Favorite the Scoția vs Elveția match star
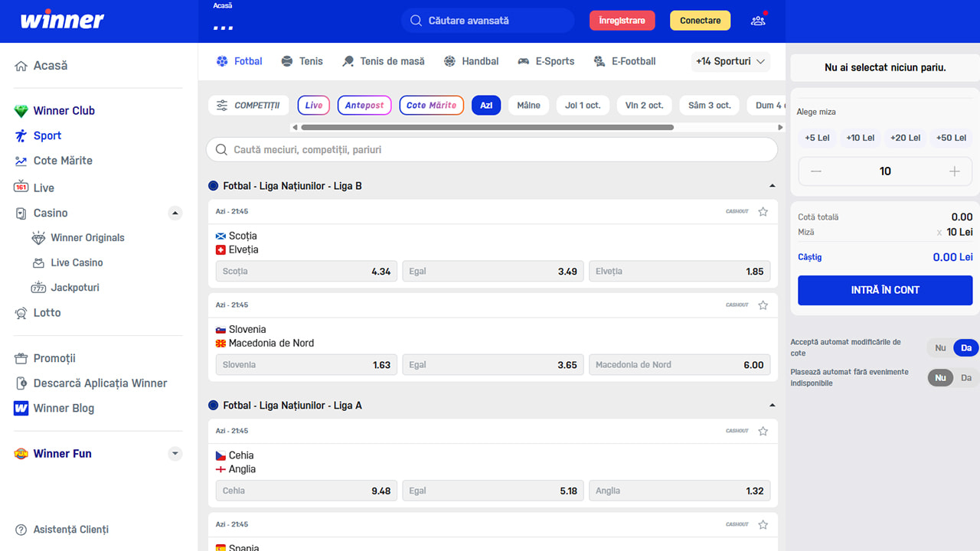 click(x=763, y=212)
